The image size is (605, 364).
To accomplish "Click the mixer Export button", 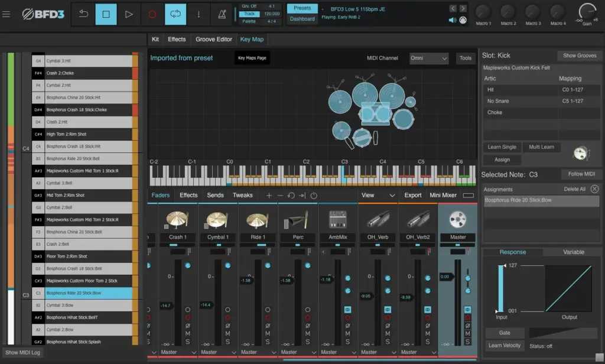I will 413,196.
